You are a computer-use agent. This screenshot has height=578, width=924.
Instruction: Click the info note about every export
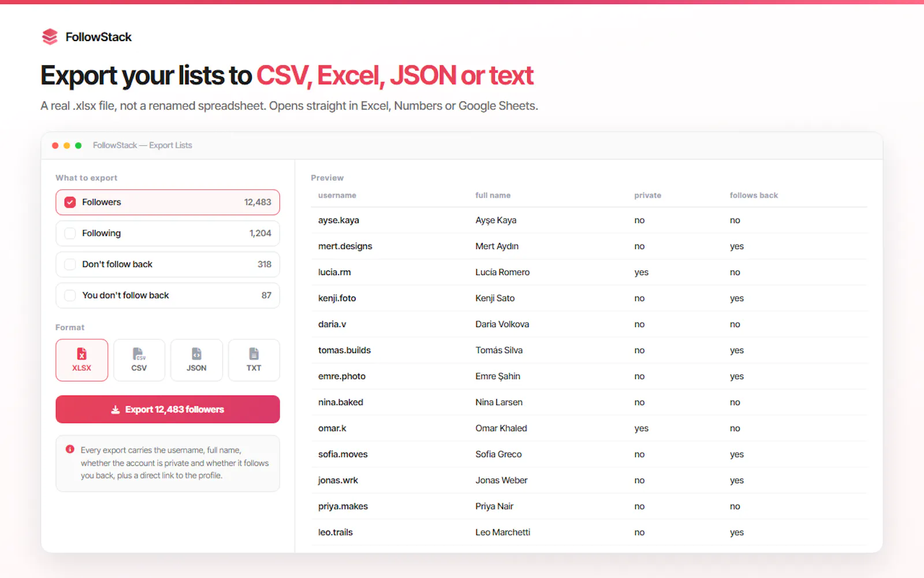tap(167, 463)
